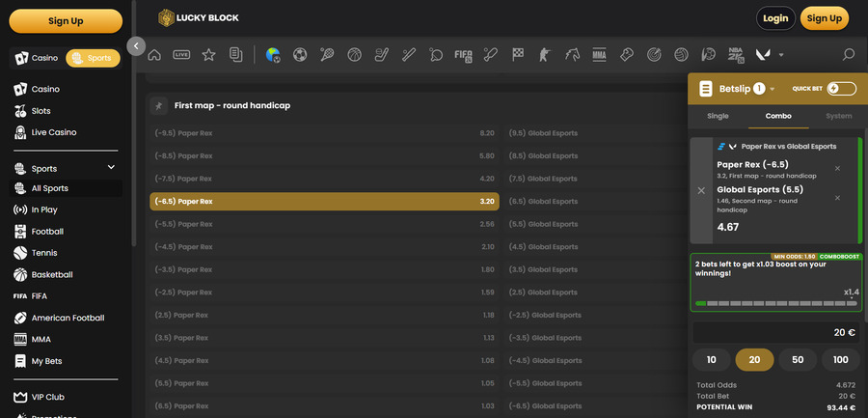Click the sidebar Sign Up button
Screen dimensions: 868x418
click(66, 21)
